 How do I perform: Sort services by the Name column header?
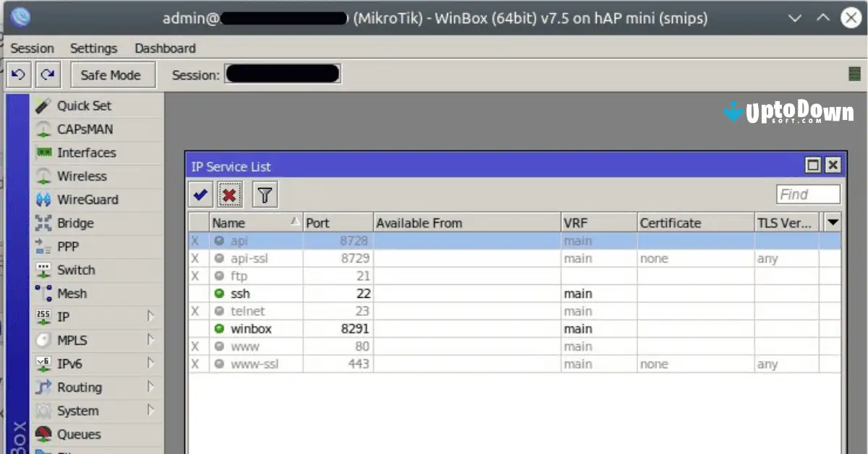(x=246, y=222)
